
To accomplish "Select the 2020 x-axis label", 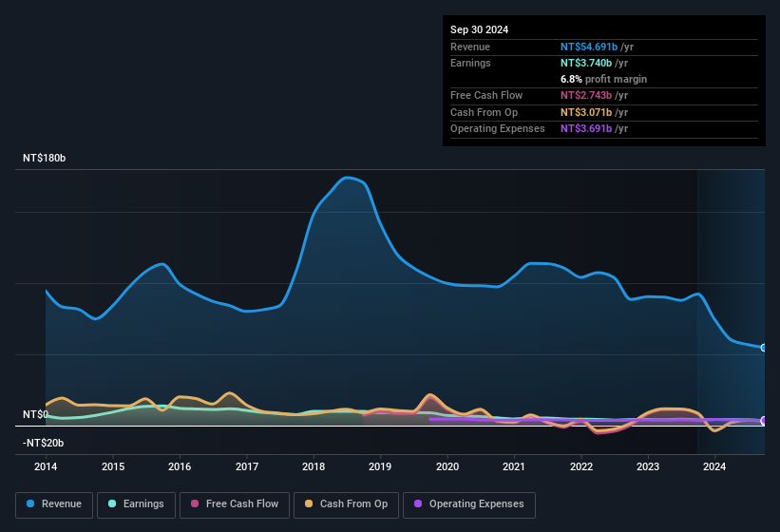I will tap(447, 466).
